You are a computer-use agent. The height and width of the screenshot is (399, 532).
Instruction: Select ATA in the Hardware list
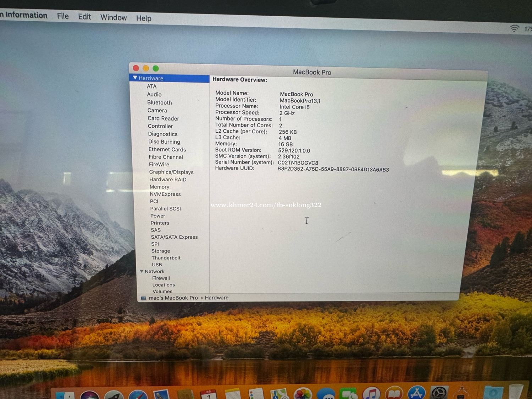pyautogui.click(x=151, y=86)
